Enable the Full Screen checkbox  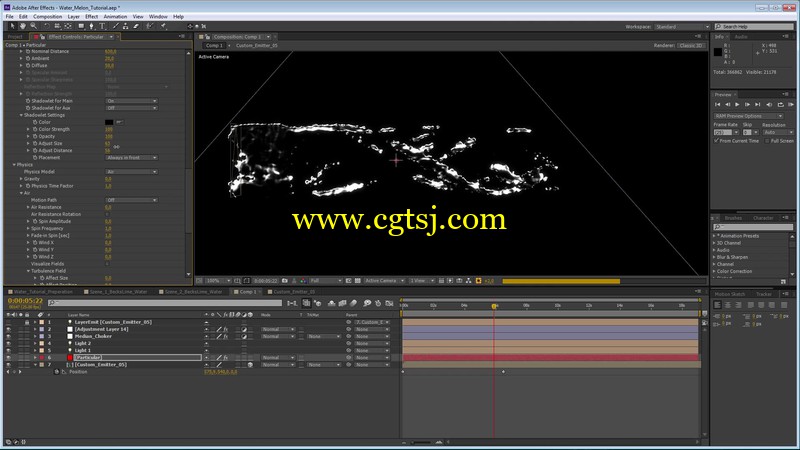pos(767,141)
